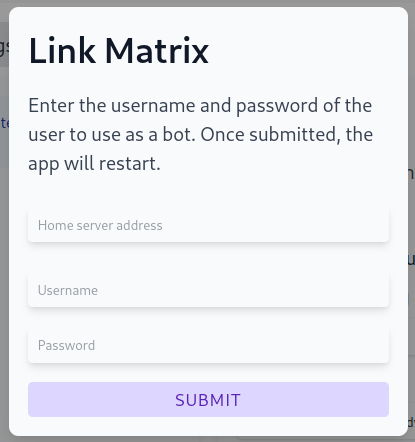Click empty space between Username and Password fields
This screenshot has height=442, width=415.
(x=208, y=318)
